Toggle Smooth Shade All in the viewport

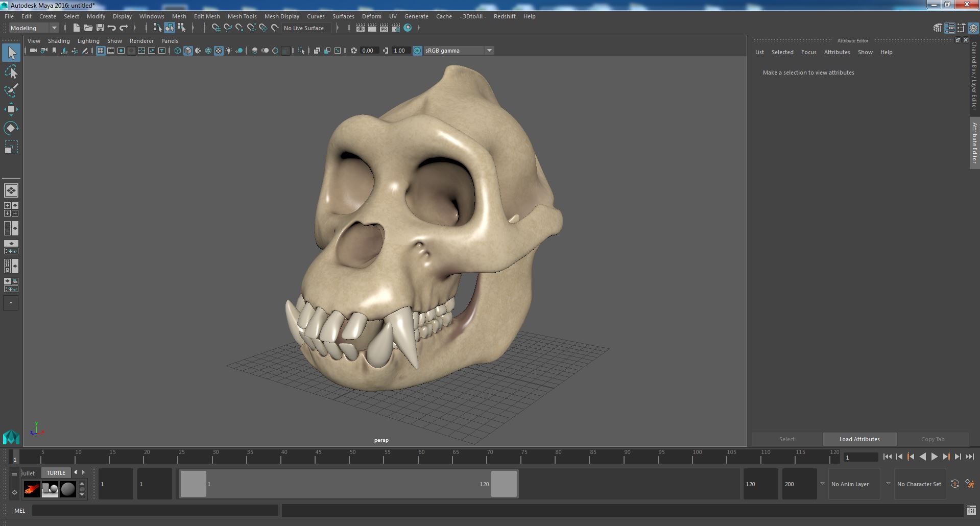(188, 51)
